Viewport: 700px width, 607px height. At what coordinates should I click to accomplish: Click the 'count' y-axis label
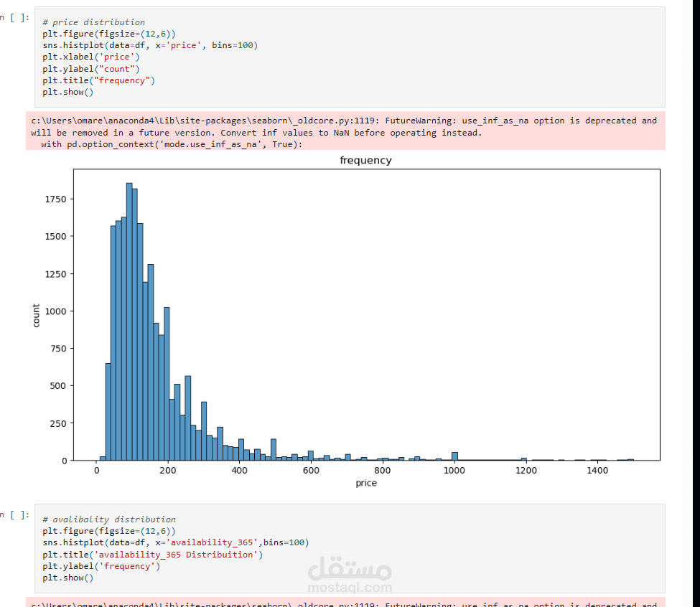(36, 316)
